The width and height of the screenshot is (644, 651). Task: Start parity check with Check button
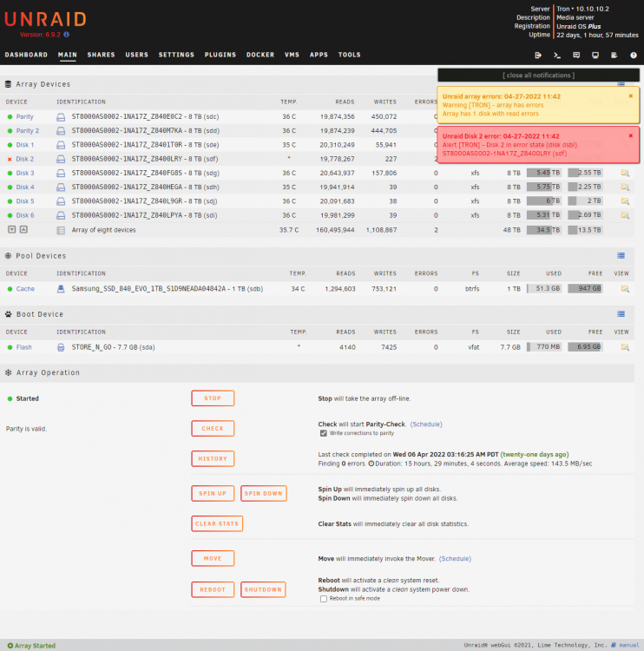click(213, 429)
